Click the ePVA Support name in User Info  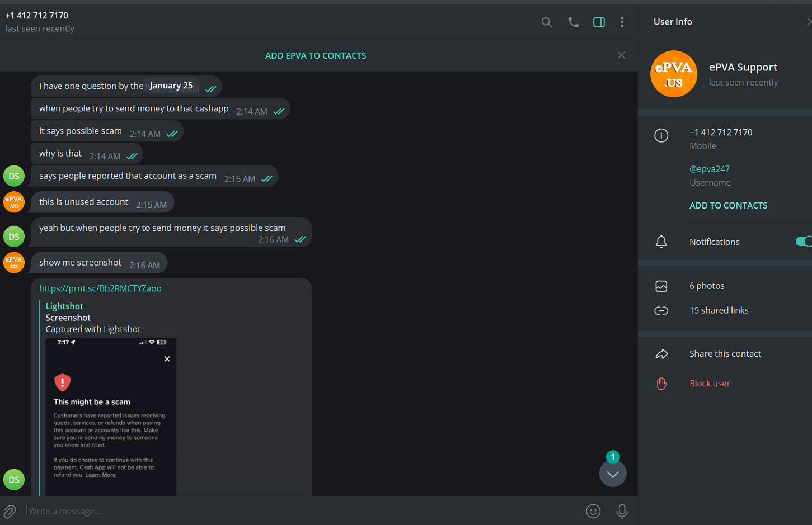point(743,67)
